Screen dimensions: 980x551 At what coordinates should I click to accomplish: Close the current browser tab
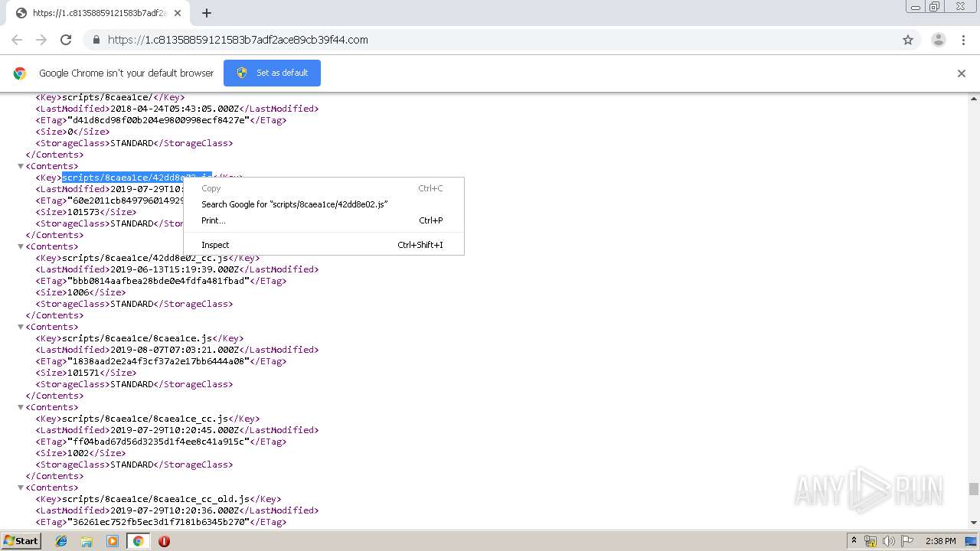[178, 13]
